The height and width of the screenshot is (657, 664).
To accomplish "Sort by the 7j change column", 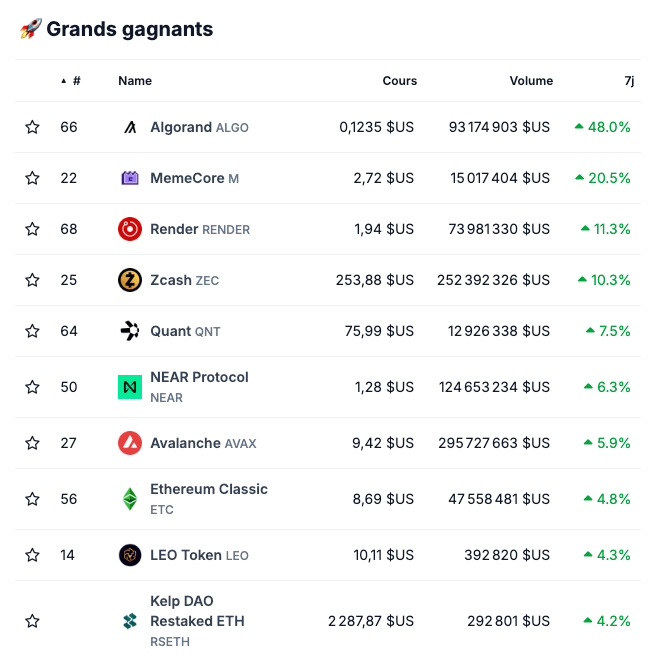I will pos(629,81).
